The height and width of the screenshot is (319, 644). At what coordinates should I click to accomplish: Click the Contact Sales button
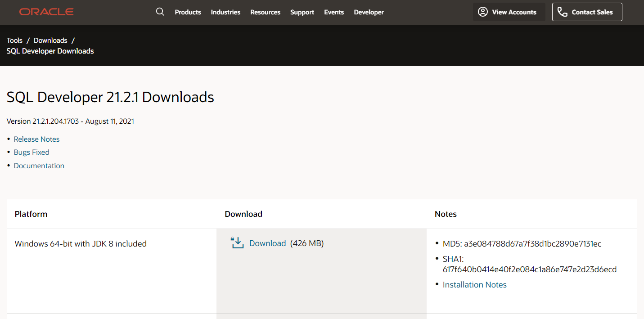(x=587, y=12)
